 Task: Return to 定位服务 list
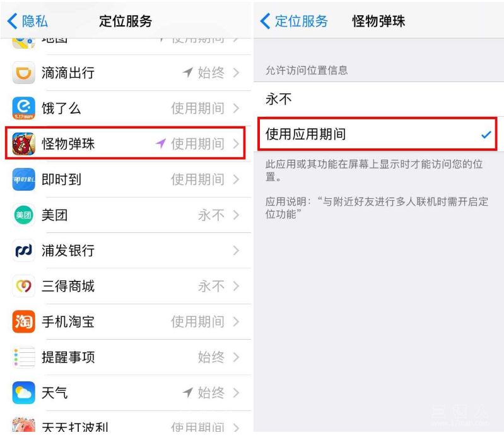[x=294, y=21]
